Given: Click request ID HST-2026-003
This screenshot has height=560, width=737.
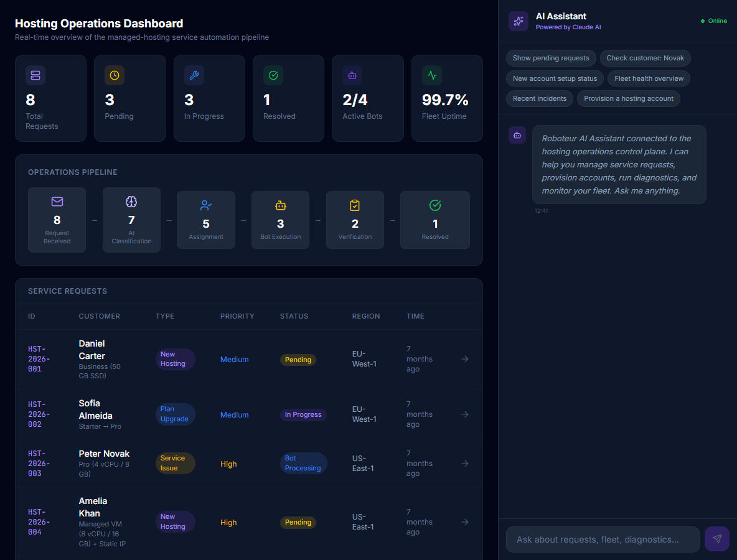Looking at the screenshot, I should pos(39,464).
